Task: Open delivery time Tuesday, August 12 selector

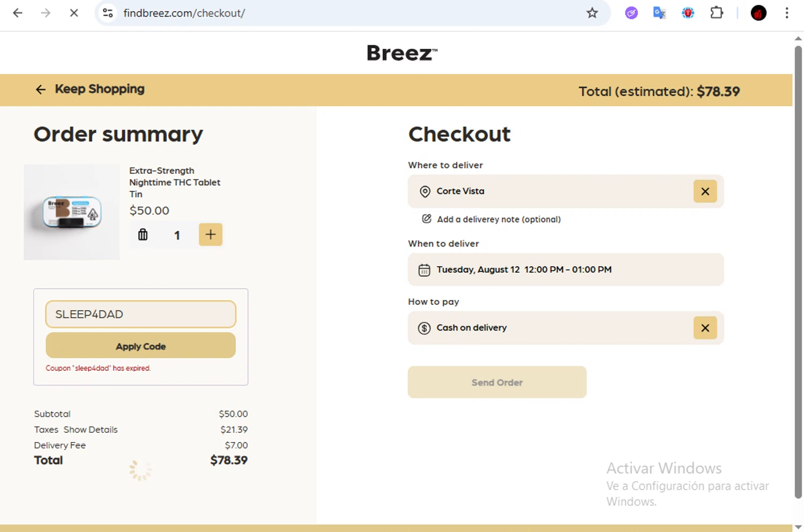Action: pyautogui.click(x=565, y=269)
